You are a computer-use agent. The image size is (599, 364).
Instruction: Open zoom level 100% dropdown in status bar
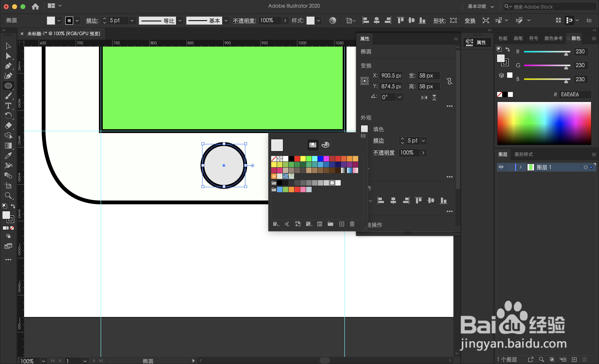pyautogui.click(x=43, y=361)
